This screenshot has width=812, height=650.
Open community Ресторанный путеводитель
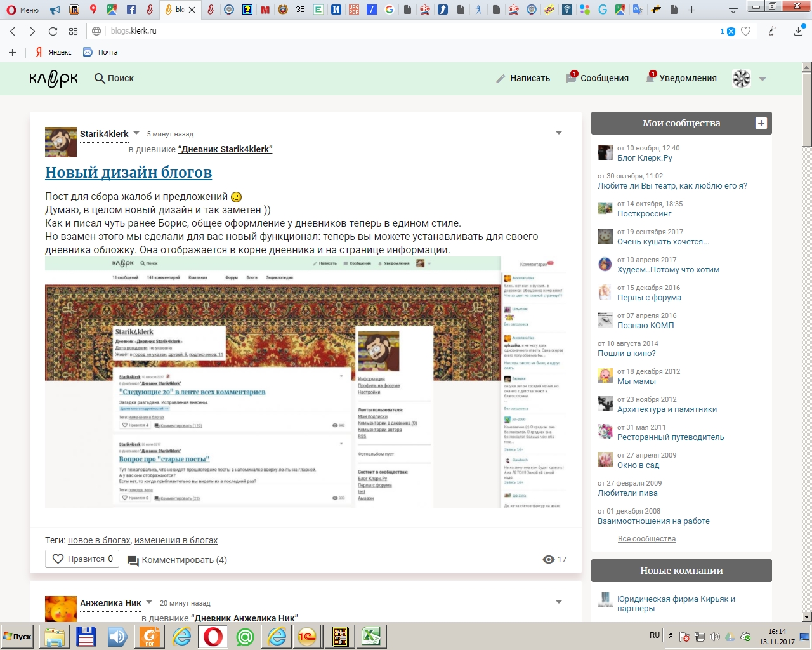pyautogui.click(x=671, y=437)
